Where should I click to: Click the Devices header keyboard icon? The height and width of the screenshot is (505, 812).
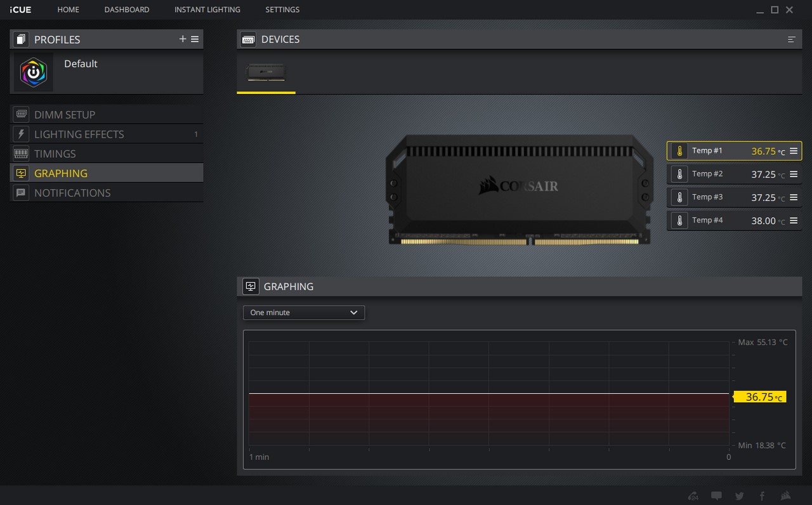[248, 39]
